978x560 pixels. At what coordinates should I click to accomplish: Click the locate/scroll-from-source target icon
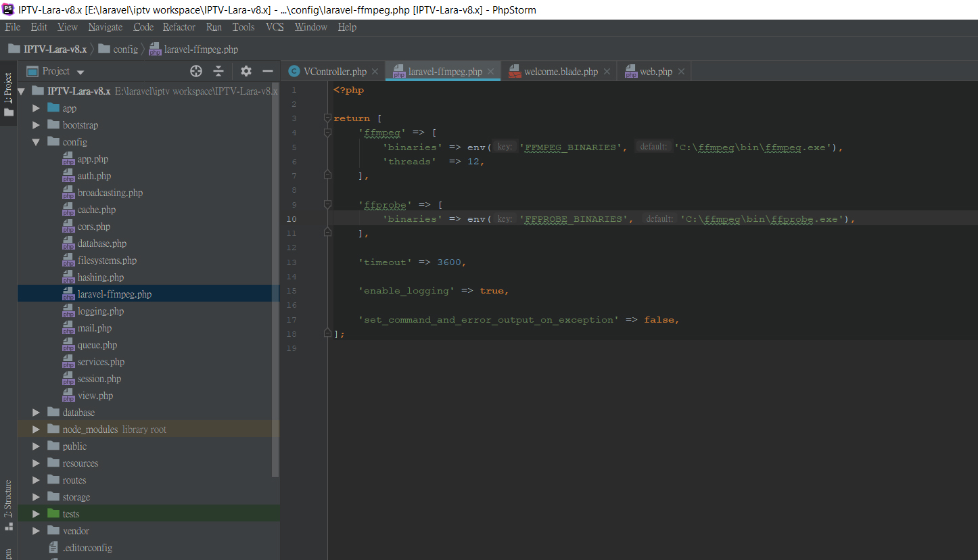[196, 71]
